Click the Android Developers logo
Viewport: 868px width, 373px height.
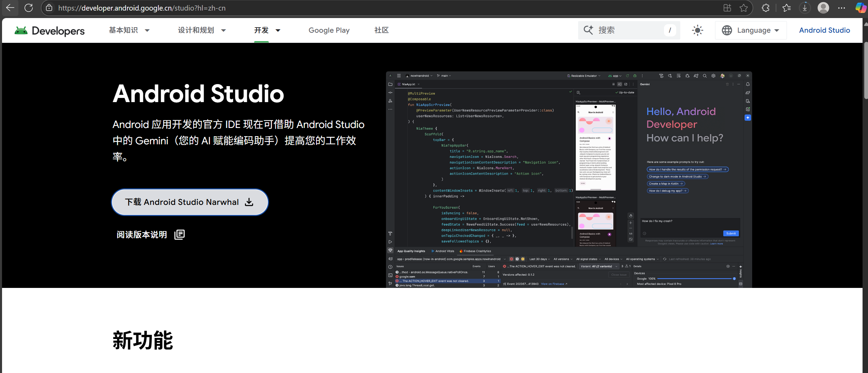click(x=50, y=31)
